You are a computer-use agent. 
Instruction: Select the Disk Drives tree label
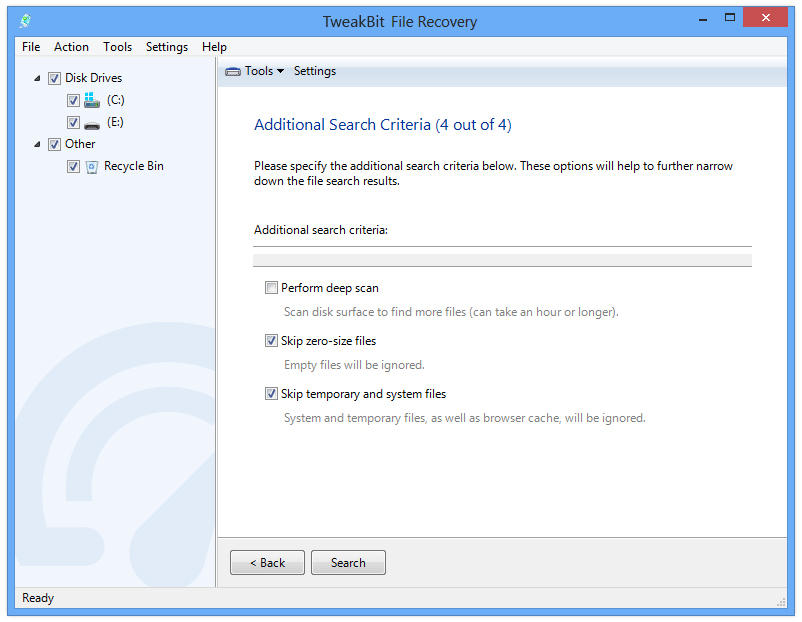click(94, 78)
